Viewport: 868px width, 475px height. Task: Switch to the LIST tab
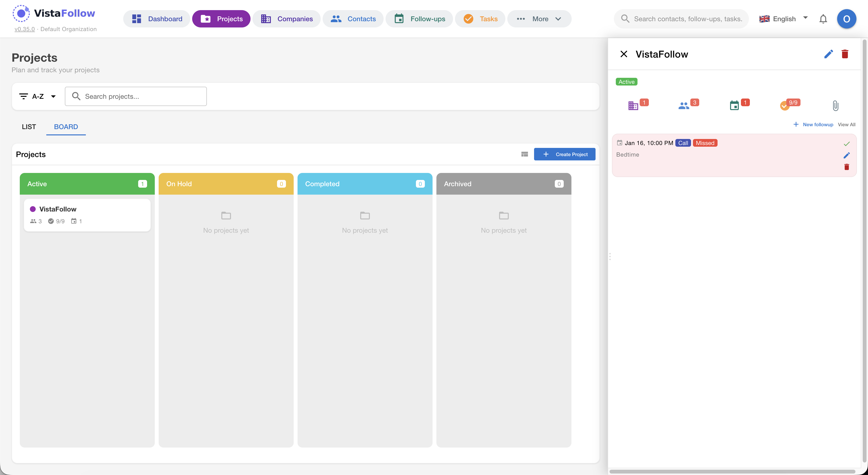29,127
